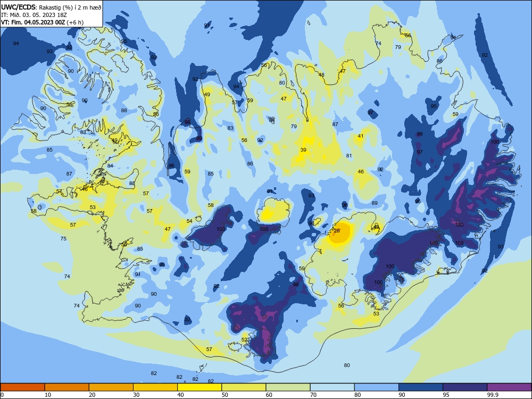
Task: Click the 0–10 dark orange legend swatch
Action: [x=22, y=387]
